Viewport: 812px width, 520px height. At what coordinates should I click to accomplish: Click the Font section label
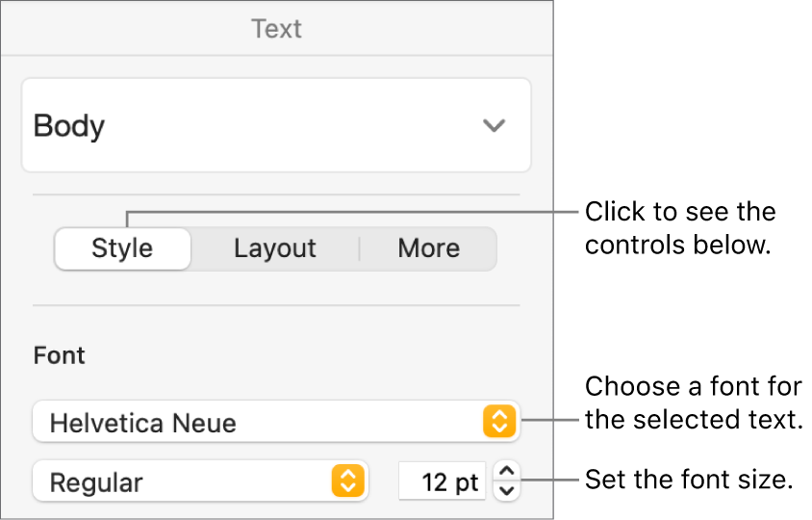[60, 355]
